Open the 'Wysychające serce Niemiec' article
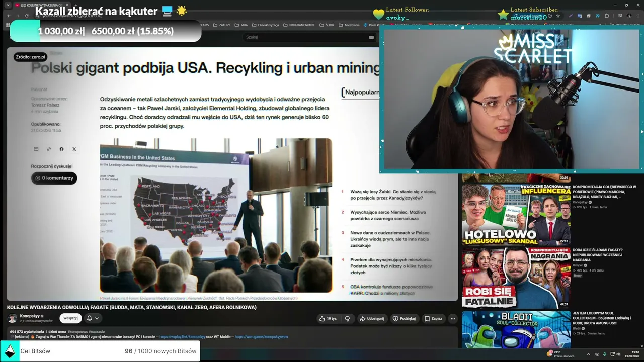This screenshot has height=362, width=644. 388,215
